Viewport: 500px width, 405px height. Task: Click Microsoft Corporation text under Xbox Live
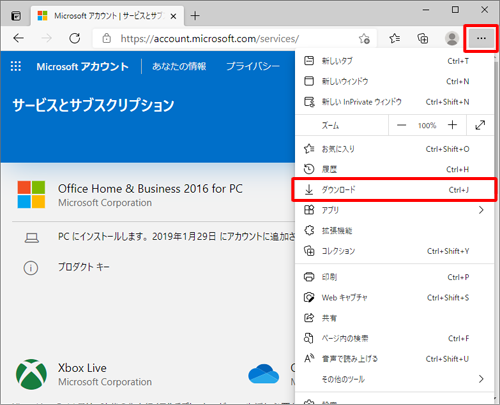pos(105,382)
